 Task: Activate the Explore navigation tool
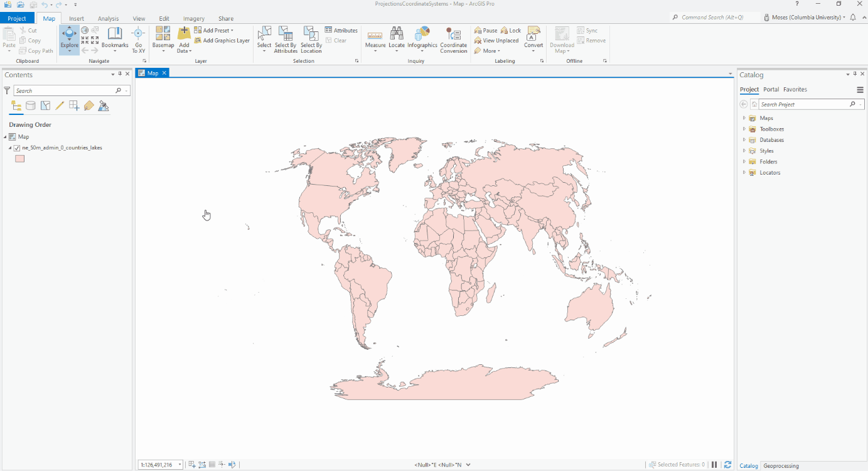69,39
